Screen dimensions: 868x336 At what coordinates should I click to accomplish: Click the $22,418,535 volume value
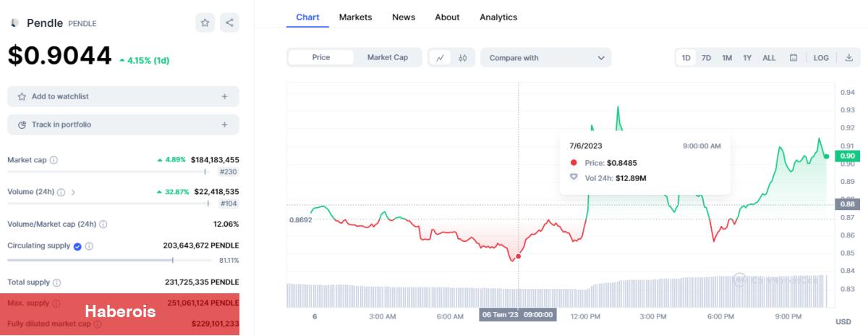216,192
